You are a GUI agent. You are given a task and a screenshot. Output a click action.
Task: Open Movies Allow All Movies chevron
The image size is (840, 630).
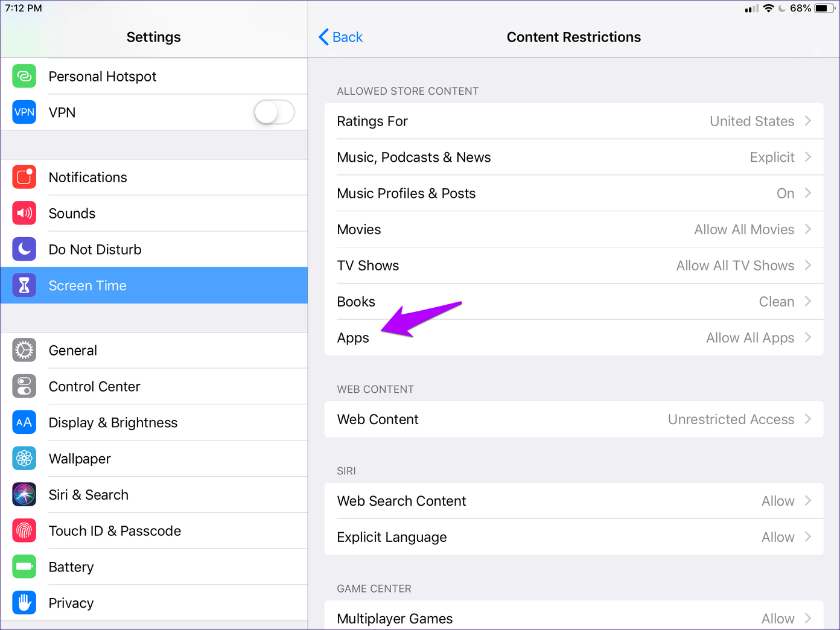point(808,229)
